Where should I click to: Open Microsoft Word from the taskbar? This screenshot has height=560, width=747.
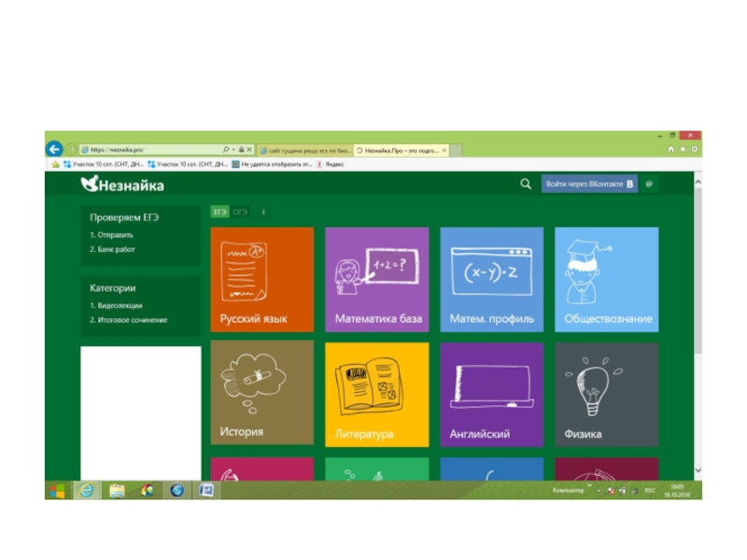point(206,490)
